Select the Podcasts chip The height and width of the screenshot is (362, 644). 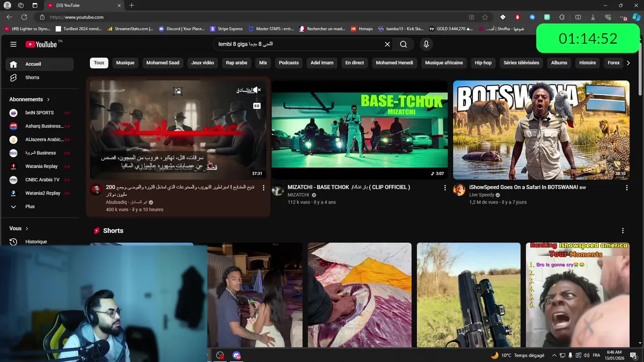[289, 63]
